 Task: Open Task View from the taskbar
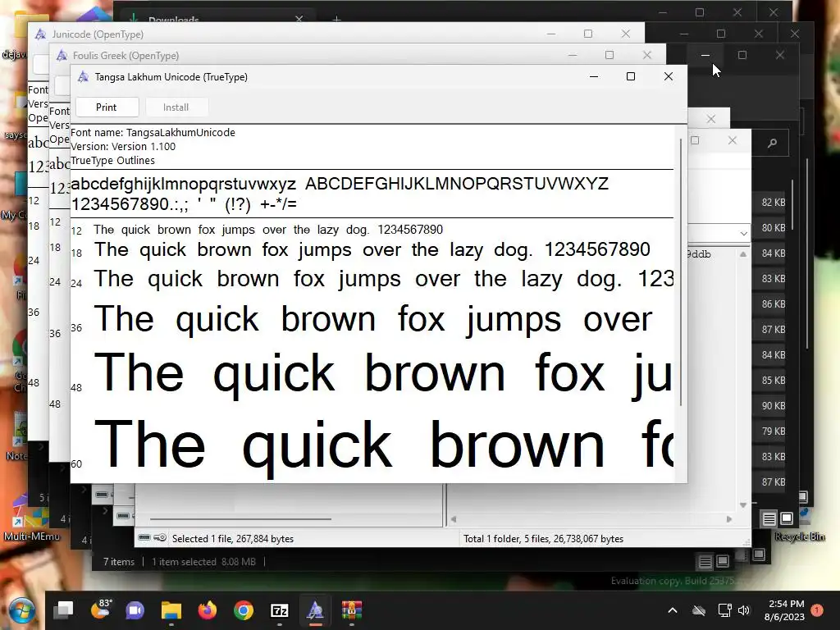63,610
